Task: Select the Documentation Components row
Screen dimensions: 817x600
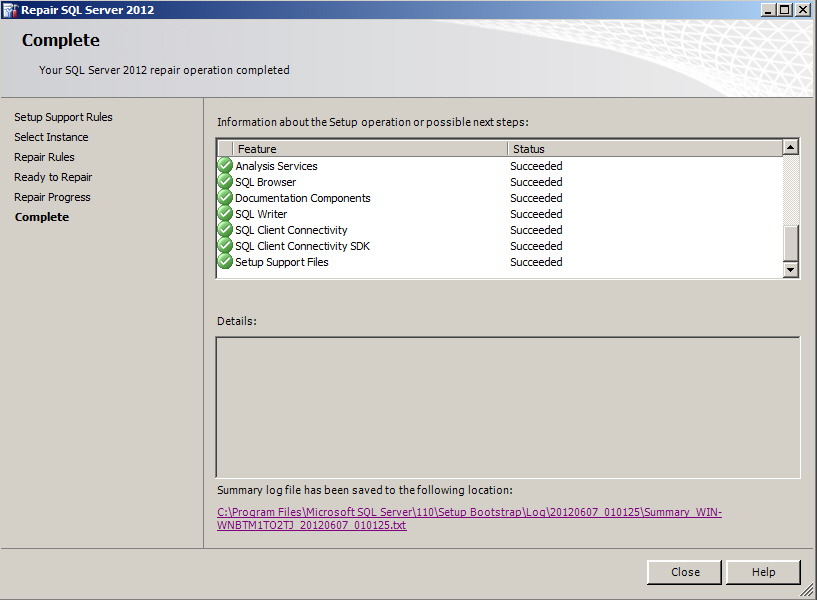Action: coord(500,198)
